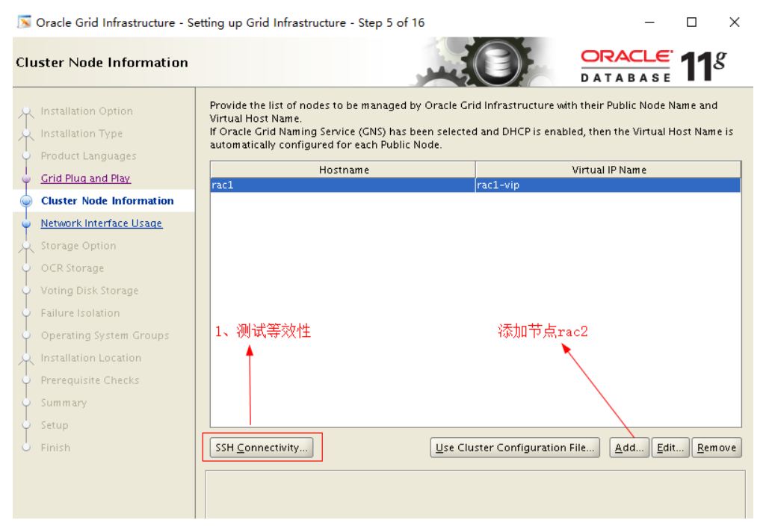Select Cluster Node Information step
Viewport: 769px width, 532px height.
click(108, 200)
